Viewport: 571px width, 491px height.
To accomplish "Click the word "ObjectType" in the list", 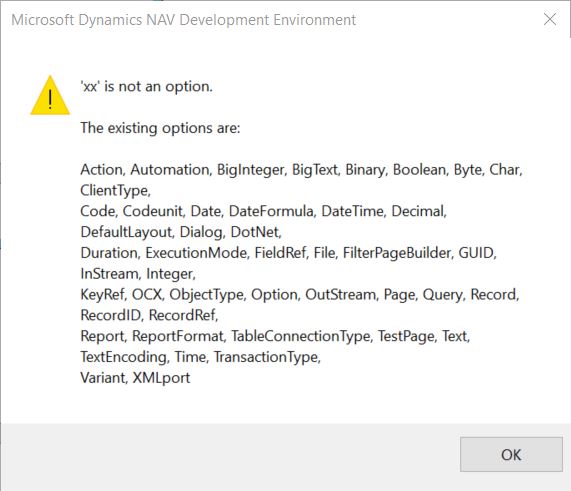I will pyautogui.click(x=206, y=294).
